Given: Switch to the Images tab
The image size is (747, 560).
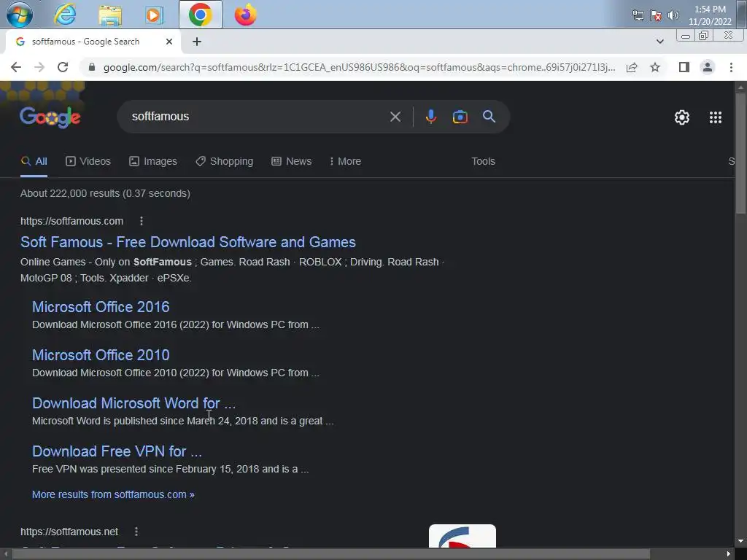Looking at the screenshot, I should (x=153, y=161).
